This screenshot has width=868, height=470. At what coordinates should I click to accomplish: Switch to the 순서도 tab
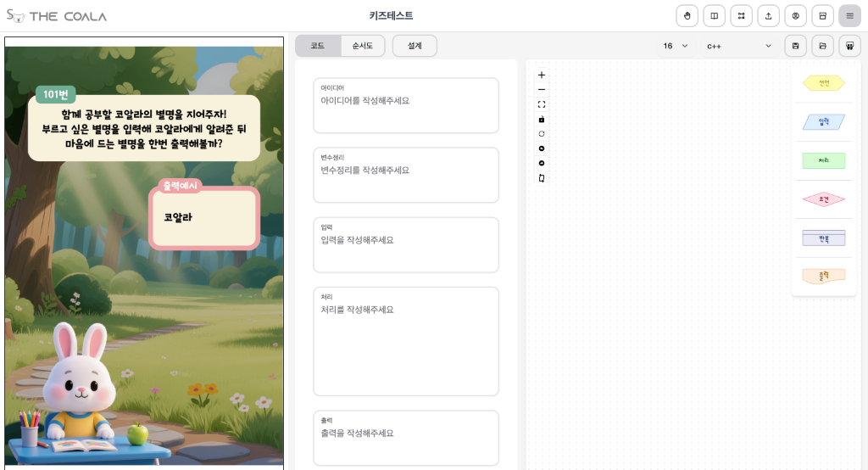(363, 46)
